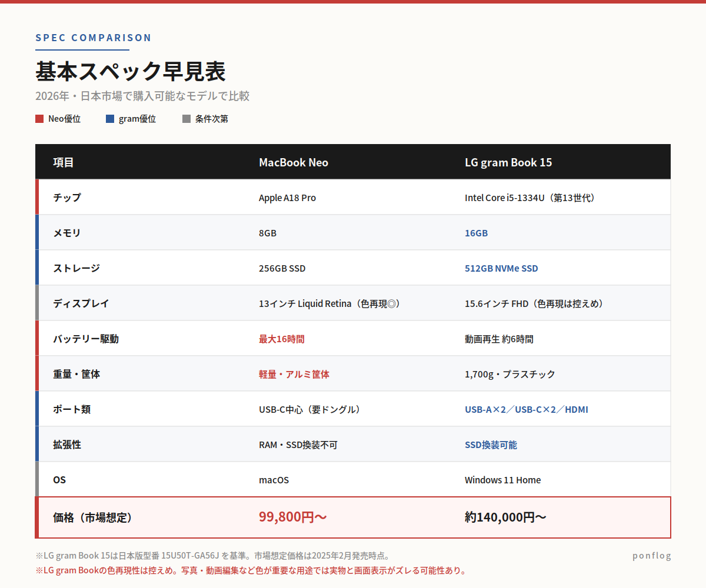Click the macOS cell
The width and height of the screenshot is (706, 588).
pyautogui.click(x=274, y=480)
